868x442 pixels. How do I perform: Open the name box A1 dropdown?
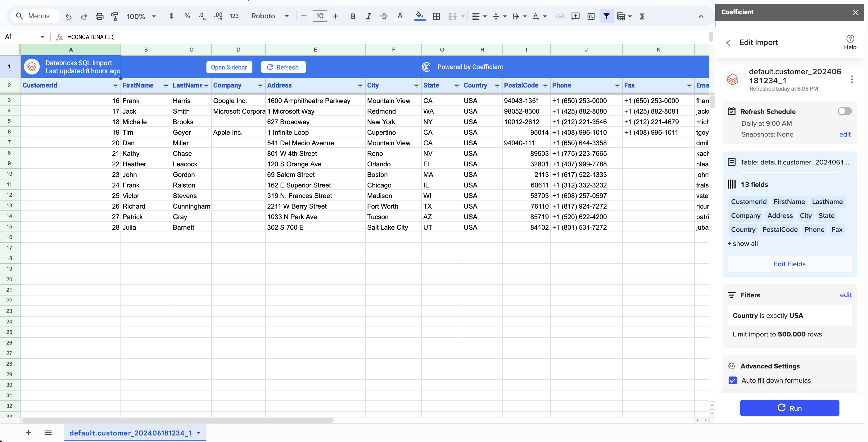43,37
